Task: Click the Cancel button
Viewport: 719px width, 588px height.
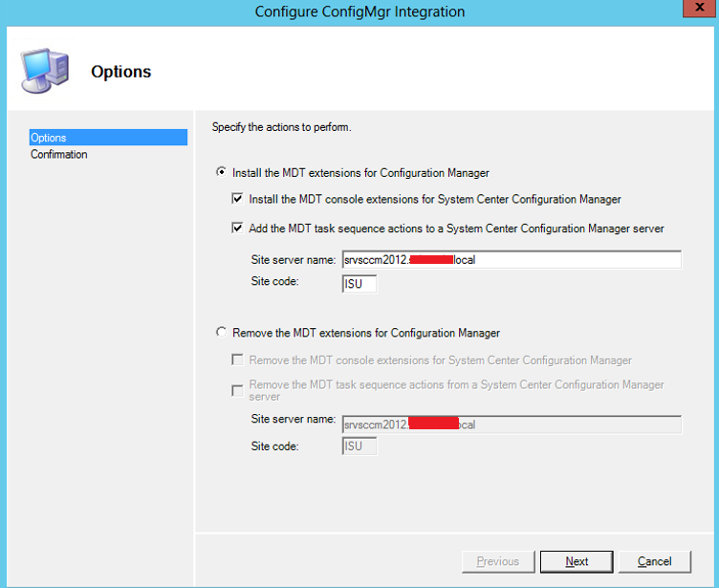Action: point(654,561)
